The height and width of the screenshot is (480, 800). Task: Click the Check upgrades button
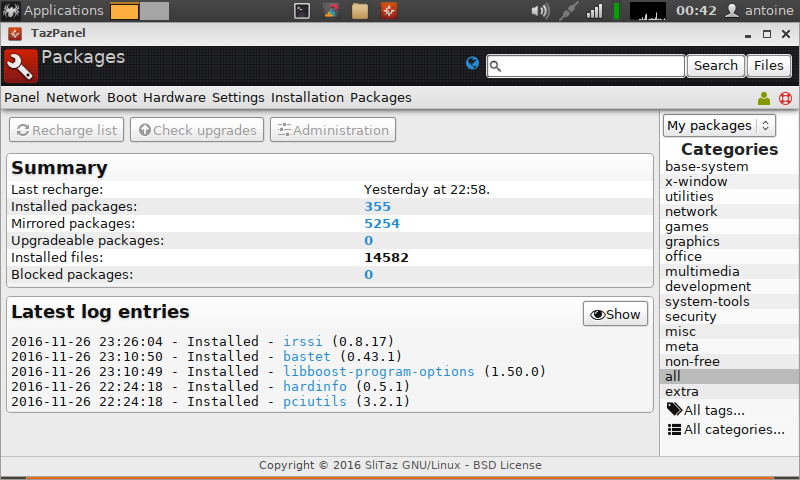[x=197, y=130]
